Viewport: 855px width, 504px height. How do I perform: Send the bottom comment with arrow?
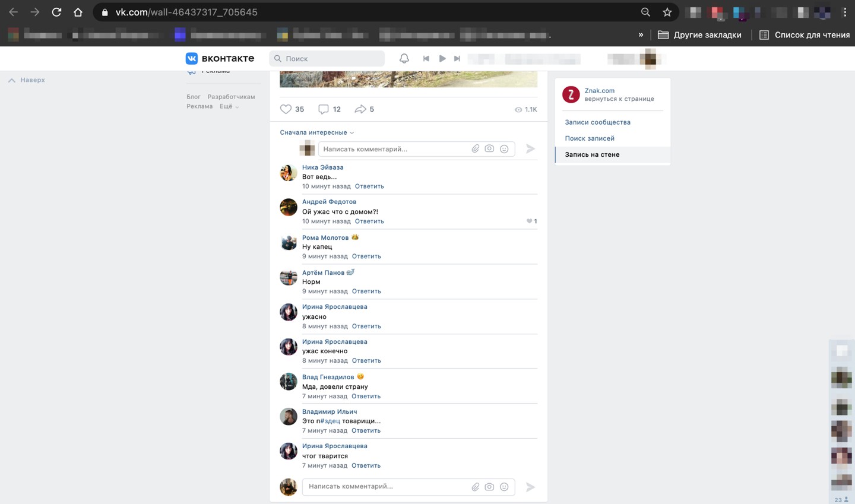[x=530, y=487]
